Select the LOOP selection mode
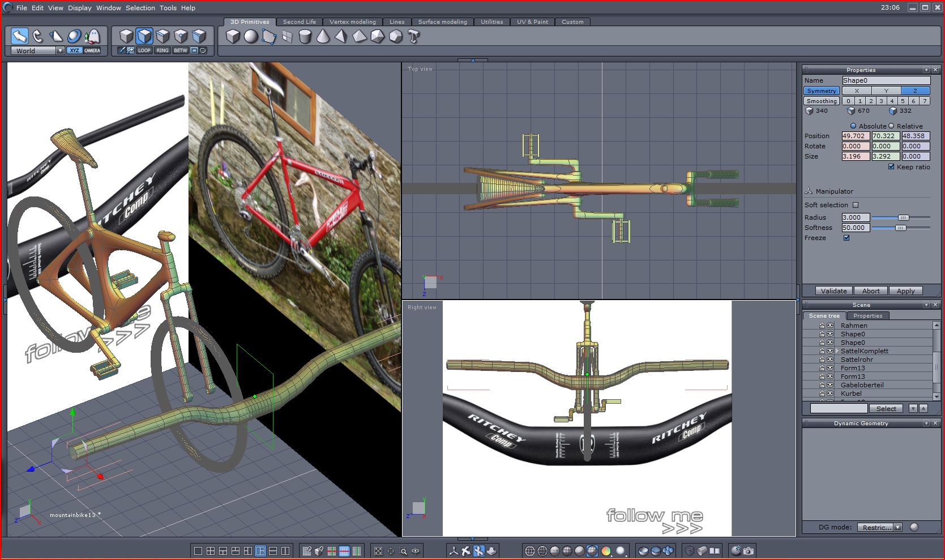Screen dimensions: 945x560 [x=144, y=50]
